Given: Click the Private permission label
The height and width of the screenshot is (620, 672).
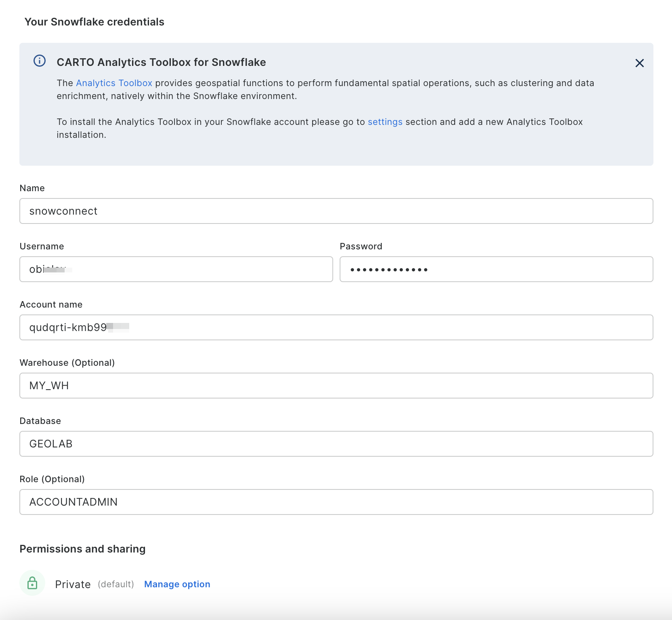Looking at the screenshot, I should coord(73,584).
